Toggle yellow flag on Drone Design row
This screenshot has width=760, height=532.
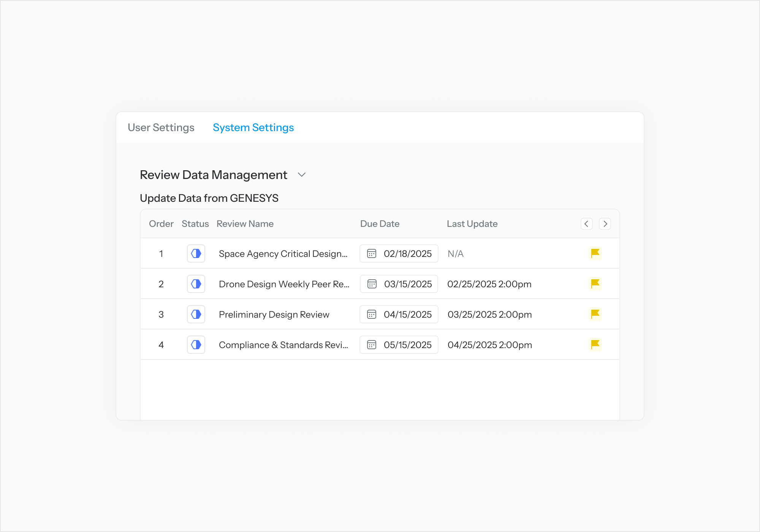click(595, 284)
